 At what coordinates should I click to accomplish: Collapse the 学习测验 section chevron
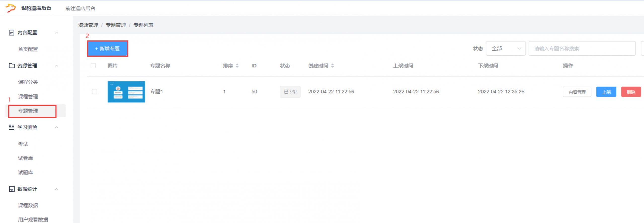point(57,127)
